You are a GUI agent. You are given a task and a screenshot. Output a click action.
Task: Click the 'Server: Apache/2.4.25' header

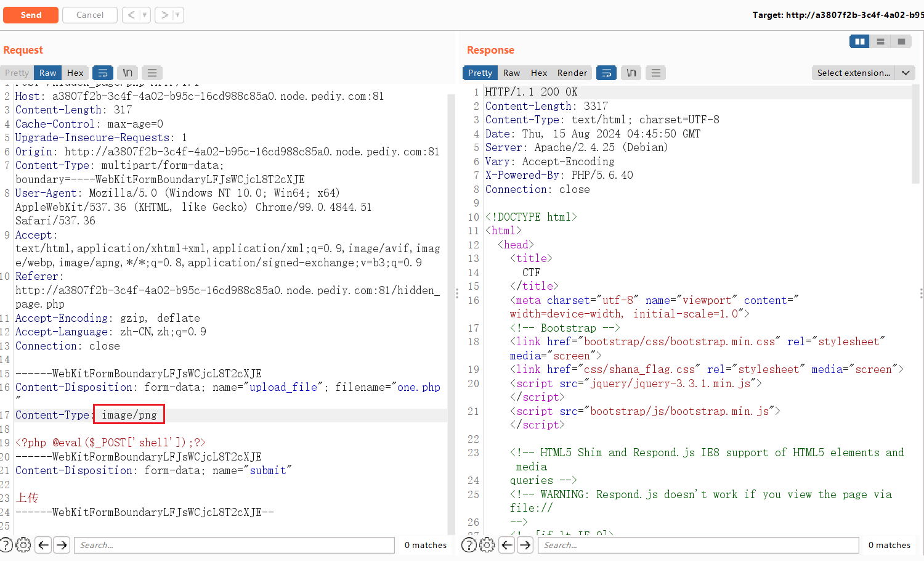coord(577,147)
